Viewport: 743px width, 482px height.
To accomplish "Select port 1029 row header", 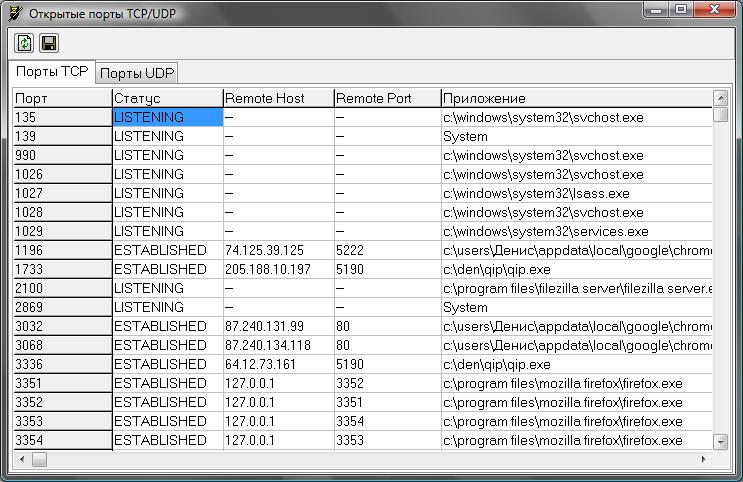I will point(63,231).
